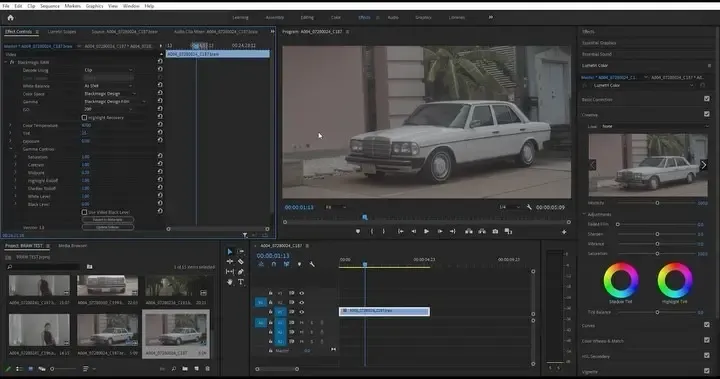Image resolution: width=720 pixels, height=379 pixels.
Task: Expand the Color Temperature parameter
Action: 11,125
